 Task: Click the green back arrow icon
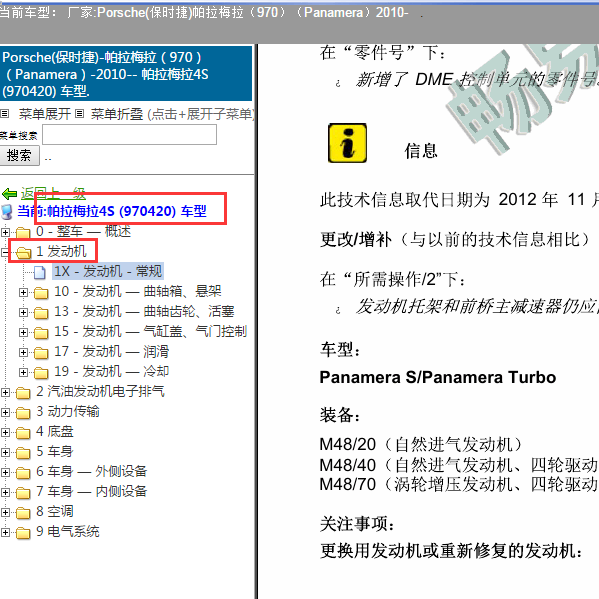tap(10, 194)
